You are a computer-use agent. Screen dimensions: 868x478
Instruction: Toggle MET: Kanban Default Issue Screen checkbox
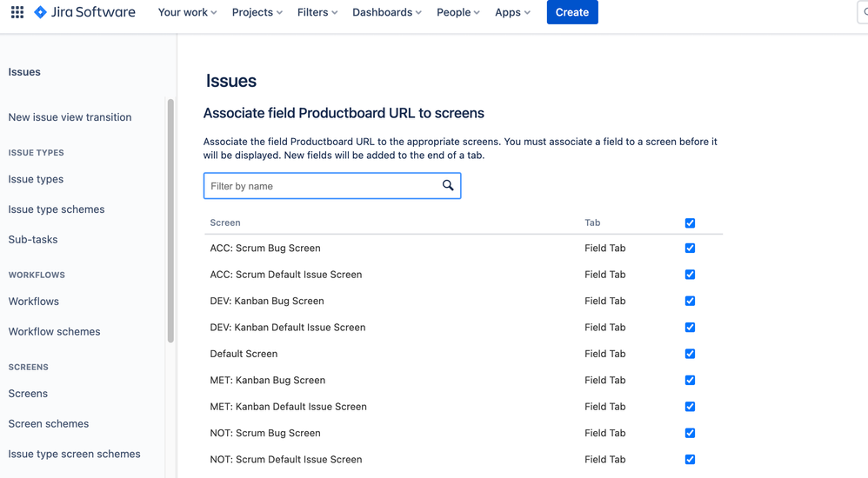pos(690,407)
